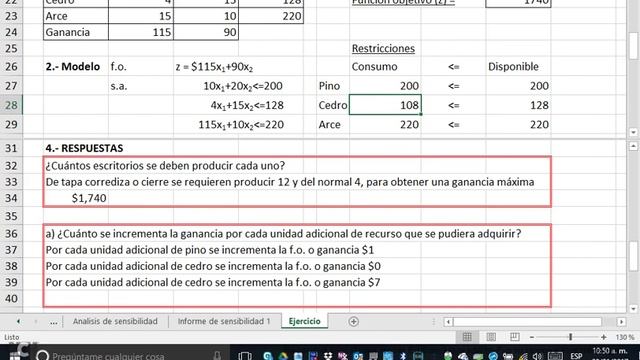Click the 130 % zoom level
Screen dimensions: 640x360
click(624, 337)
